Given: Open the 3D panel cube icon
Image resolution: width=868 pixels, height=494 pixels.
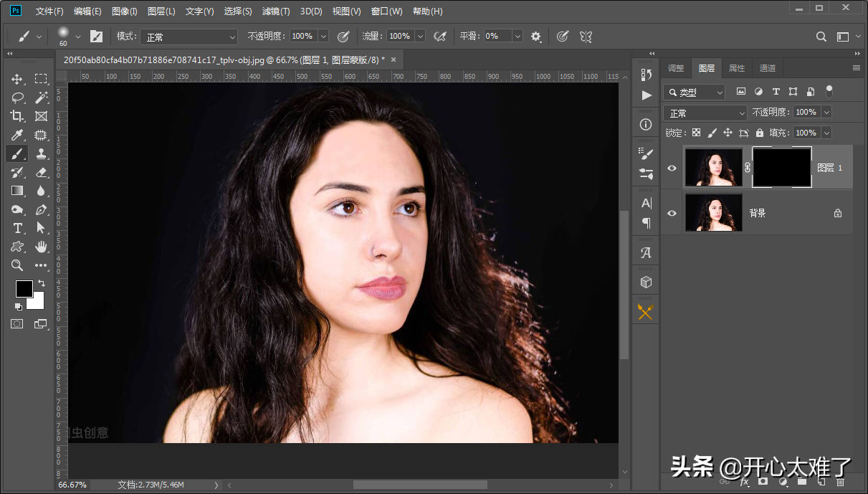Looking at the screenshot, I should pos(646,282).
